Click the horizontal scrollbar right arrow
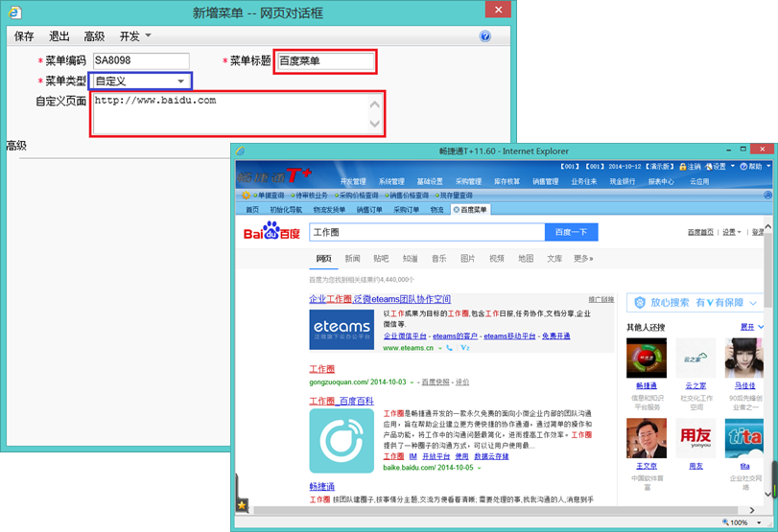The image size is (778, 532). (752, 510)
